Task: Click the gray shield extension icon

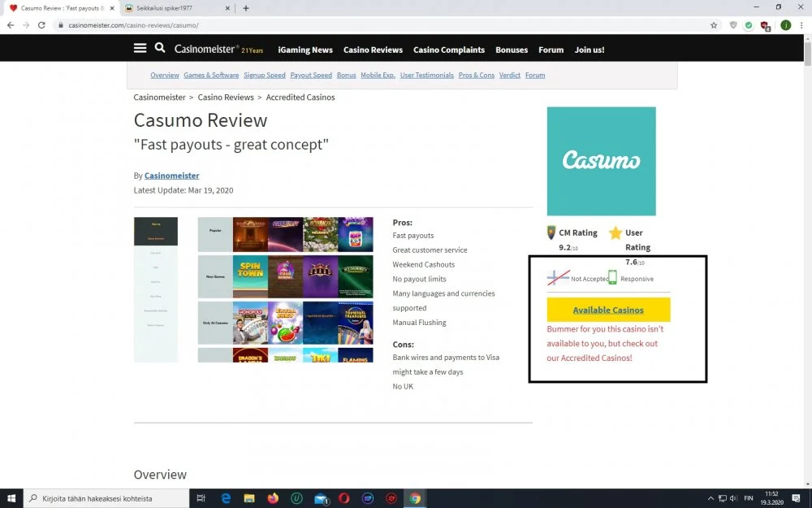Action: (733, 25)
